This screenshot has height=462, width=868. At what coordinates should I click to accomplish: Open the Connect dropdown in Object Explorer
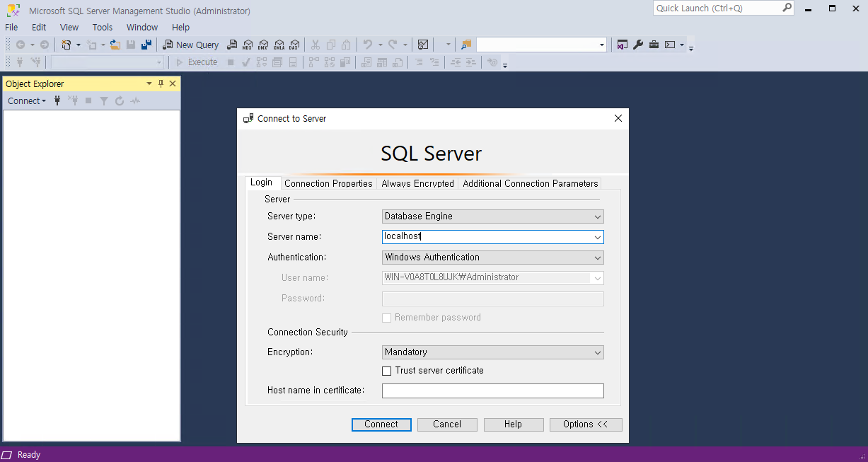27,101
